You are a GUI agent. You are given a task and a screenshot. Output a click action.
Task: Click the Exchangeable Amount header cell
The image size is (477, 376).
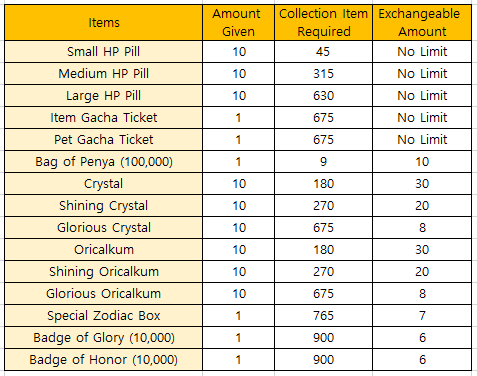point(422,23)
